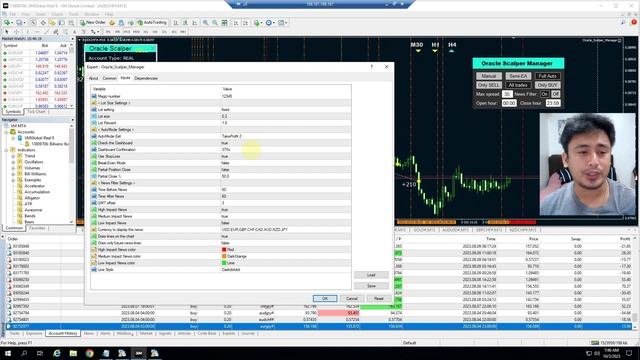Open the Journal terminal tab
This screenshot has height=360, width=640.
248,333
